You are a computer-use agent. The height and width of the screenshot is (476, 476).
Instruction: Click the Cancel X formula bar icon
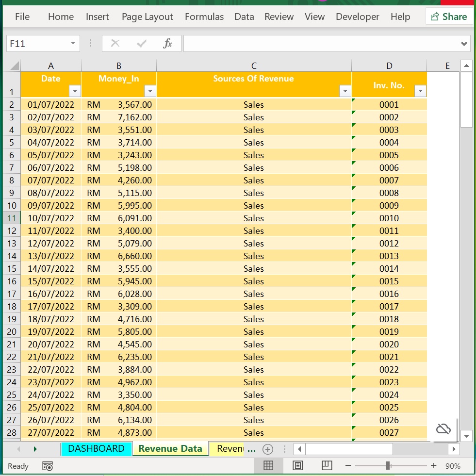click(x=115, y=44)
